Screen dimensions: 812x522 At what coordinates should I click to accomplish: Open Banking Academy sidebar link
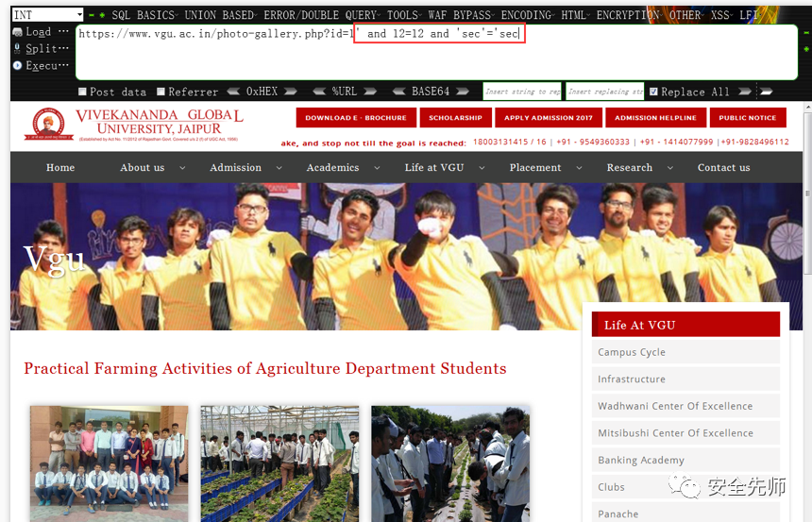tap(685, 460)
